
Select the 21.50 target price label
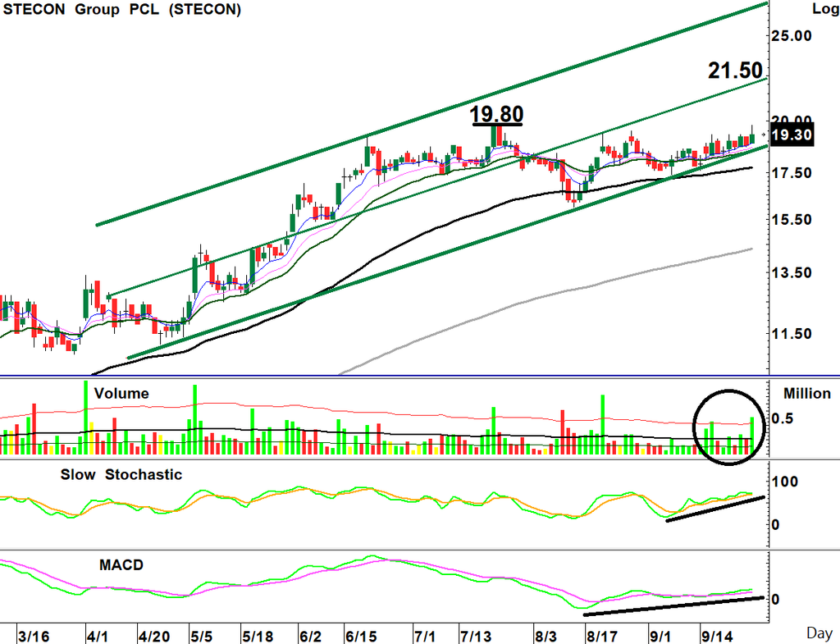(735, 71)
